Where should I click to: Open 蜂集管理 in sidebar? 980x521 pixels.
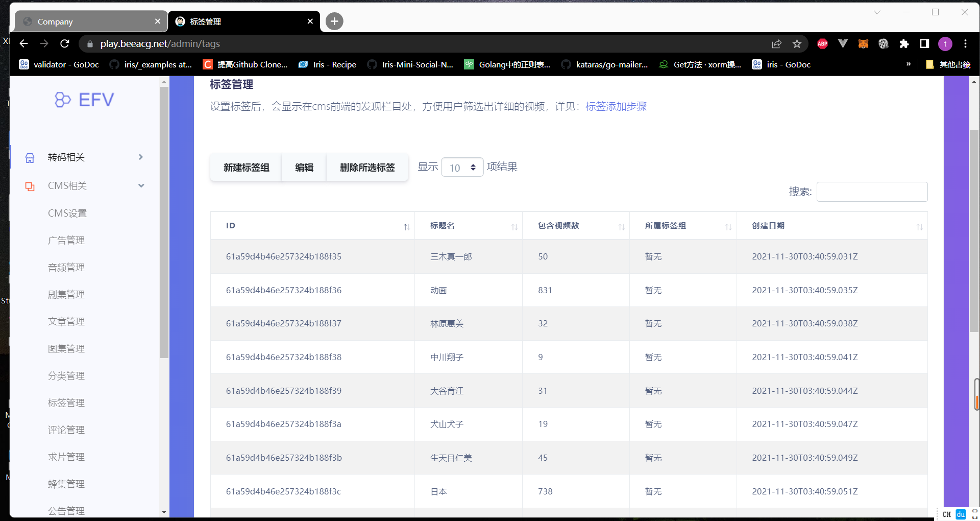[x=66, y=484]
